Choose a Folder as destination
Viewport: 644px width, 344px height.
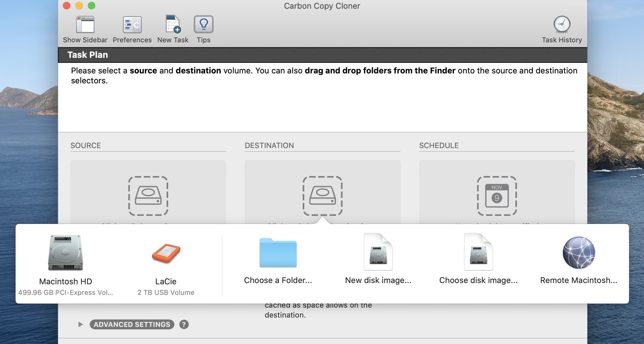pyautogui.click(x=278, y=253)
